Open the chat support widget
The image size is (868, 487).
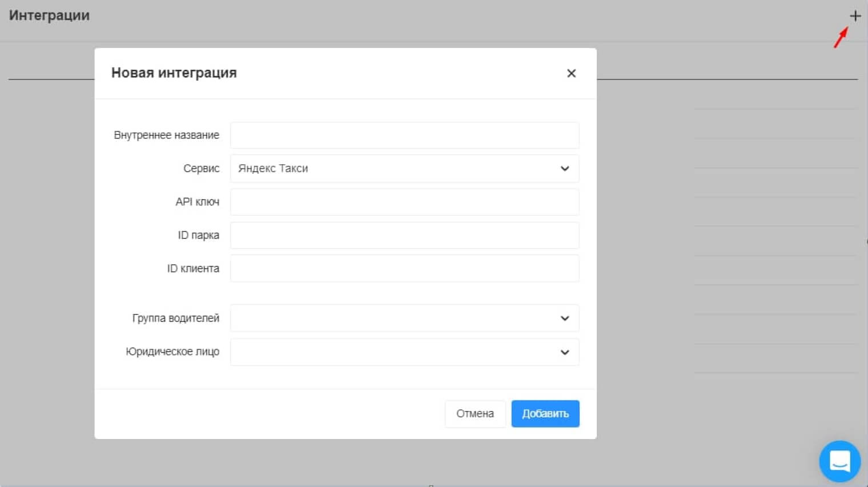click(x=839, y=461)
